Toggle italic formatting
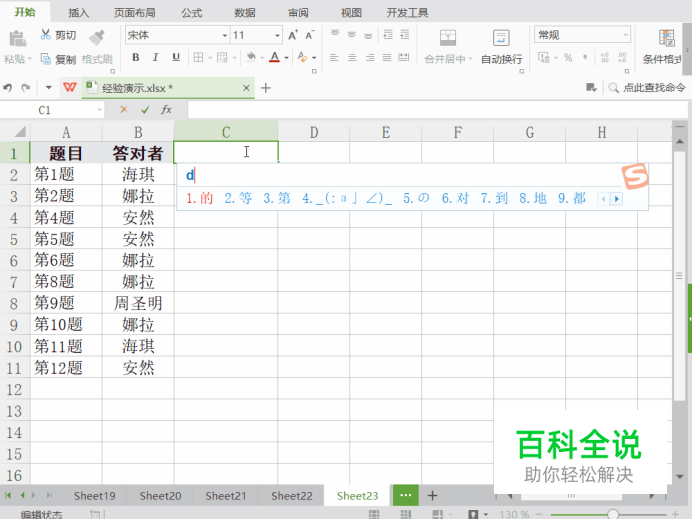Screen dimensions: 692x519 155,57
